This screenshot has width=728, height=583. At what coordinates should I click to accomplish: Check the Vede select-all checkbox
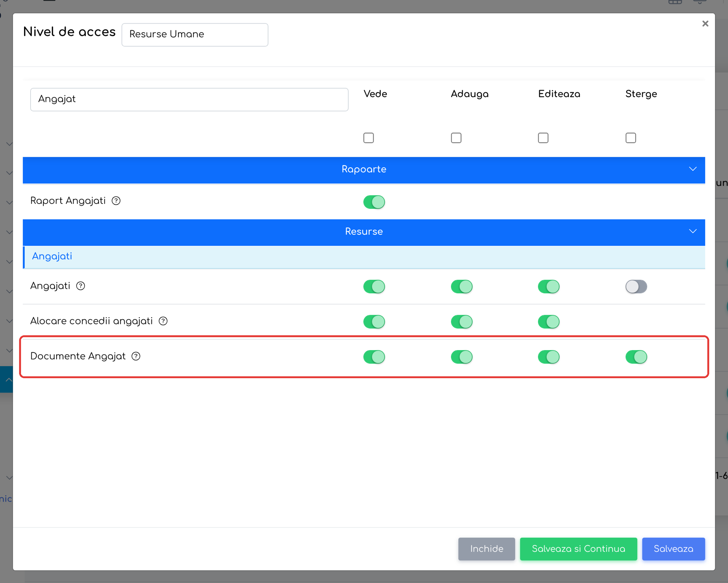tap(368, 138)
